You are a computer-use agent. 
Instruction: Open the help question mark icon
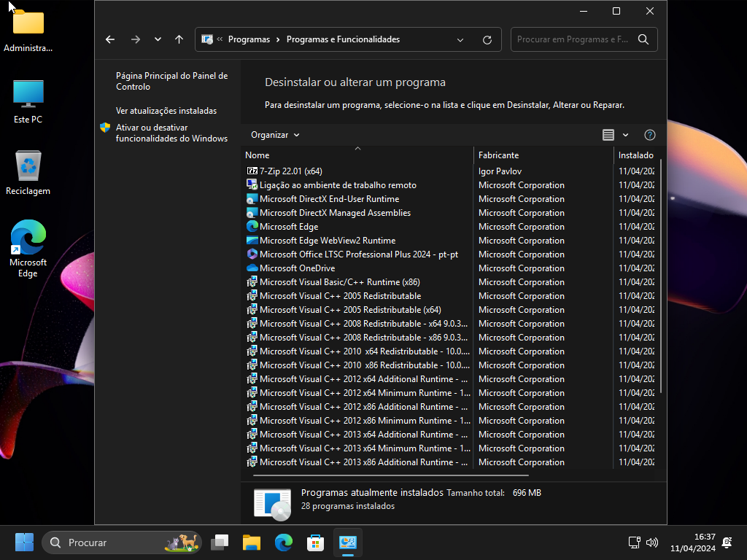[x=649, y=135]
